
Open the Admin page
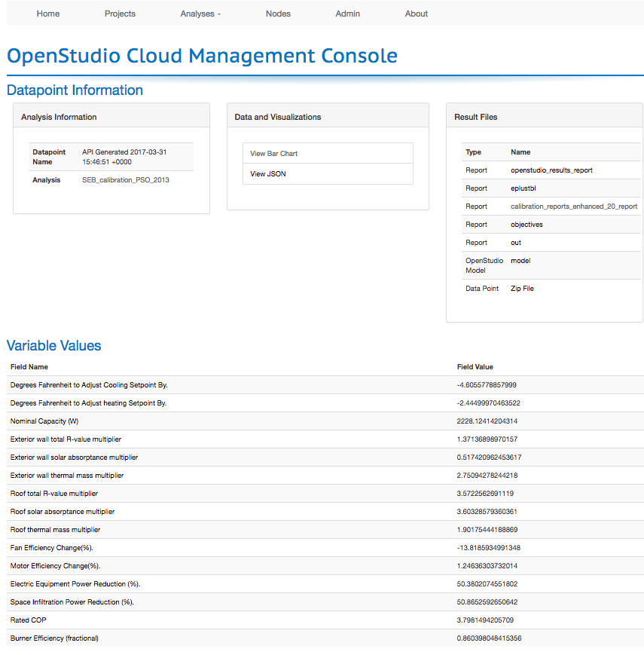pos(347,13)
